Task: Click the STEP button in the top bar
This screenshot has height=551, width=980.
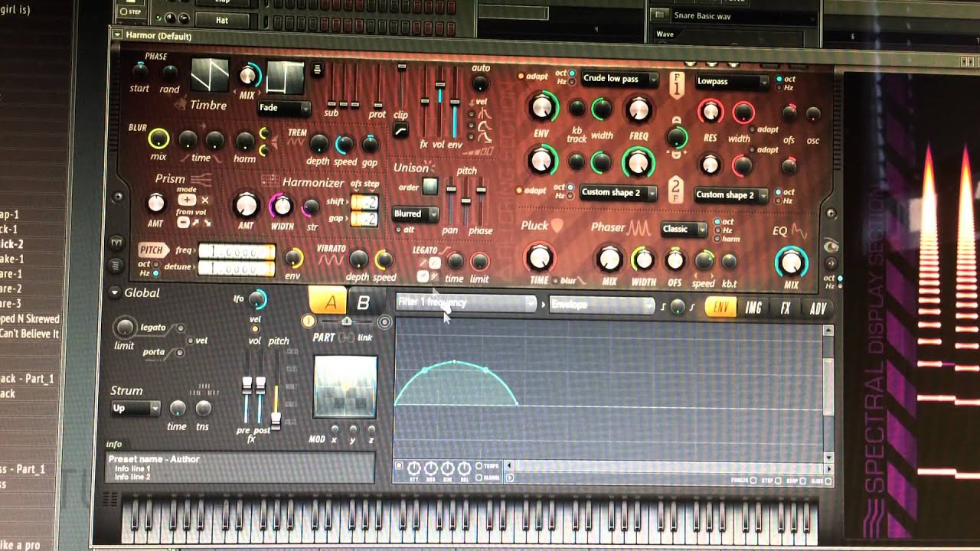Action: [x=132, y=13]
